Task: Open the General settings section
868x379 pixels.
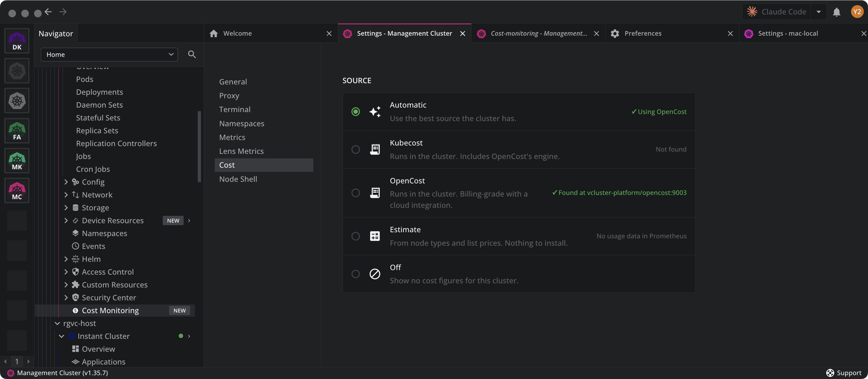Action: pos(264,82)
